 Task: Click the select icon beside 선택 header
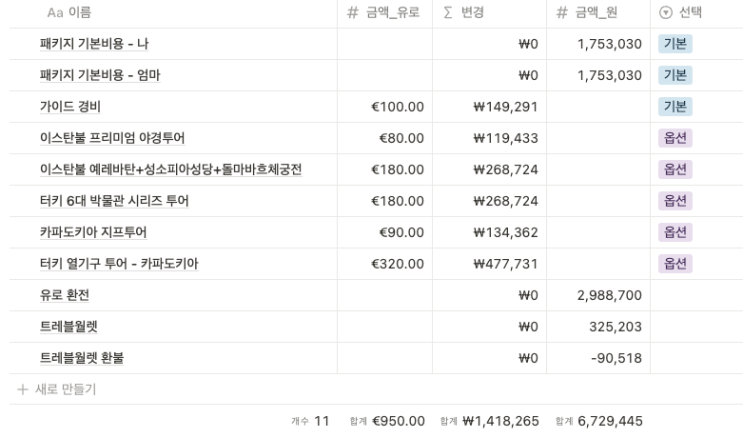tap(666, 14)
